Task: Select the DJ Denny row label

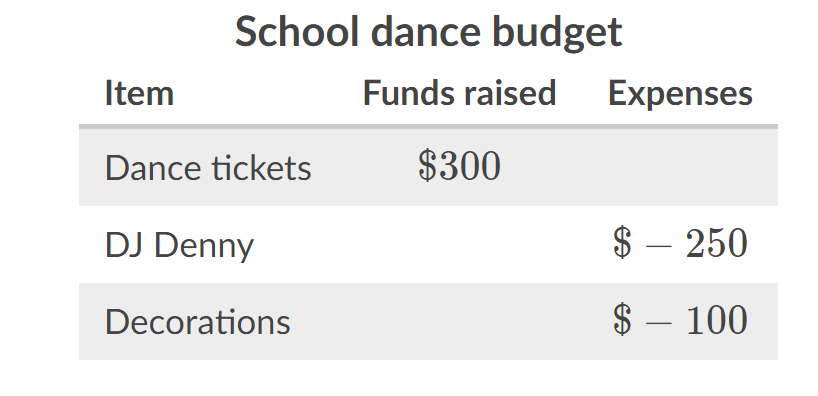Action: pos(179,245)
